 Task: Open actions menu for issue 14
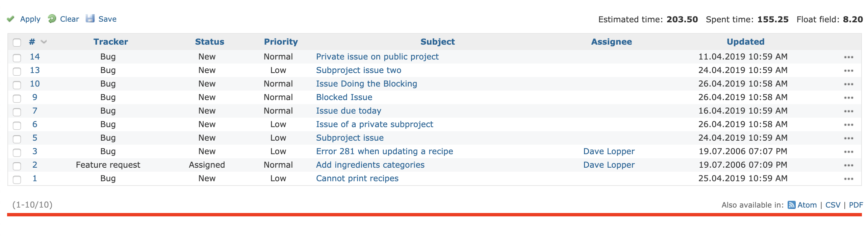coord(848,57)
